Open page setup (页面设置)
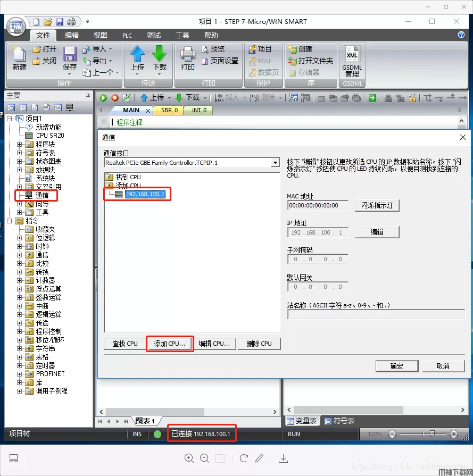This screenshot has height=476, width=473. pos(220,61)
